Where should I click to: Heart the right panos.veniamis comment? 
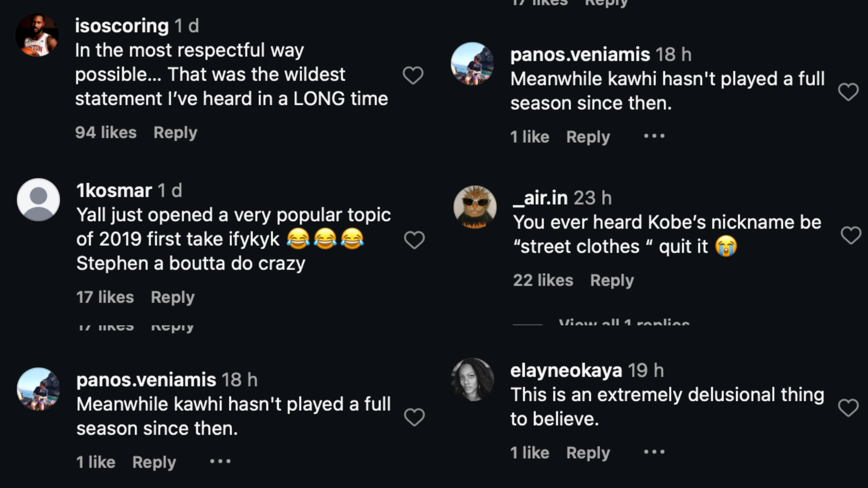tap(848, 92)
